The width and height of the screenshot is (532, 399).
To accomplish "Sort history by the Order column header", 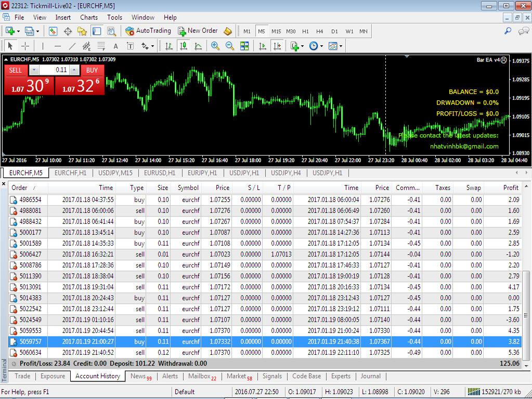I will (28, 188).
